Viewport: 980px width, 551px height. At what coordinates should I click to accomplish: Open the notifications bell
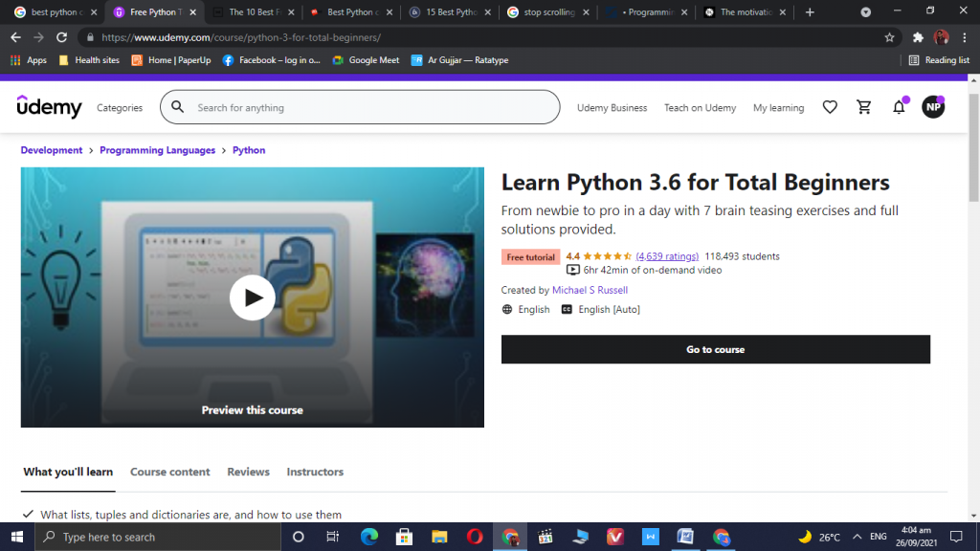pyautogui.click(x=899, y=107)
